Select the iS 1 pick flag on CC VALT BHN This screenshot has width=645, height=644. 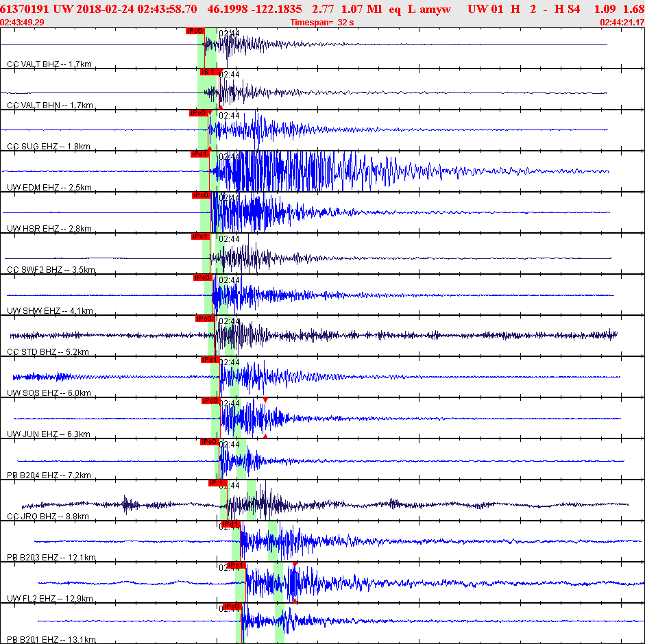208,72
